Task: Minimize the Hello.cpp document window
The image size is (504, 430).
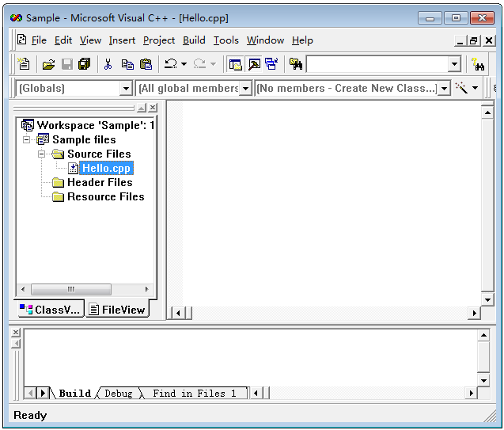Action: tap(460, 40)
